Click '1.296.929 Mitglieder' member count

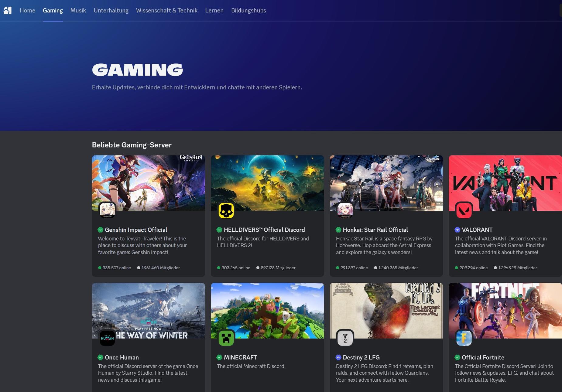[x=516, y=268]
